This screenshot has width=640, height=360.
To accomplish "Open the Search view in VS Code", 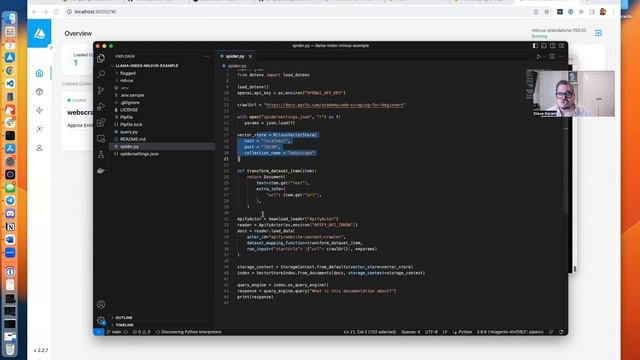I will coord(101,74).
